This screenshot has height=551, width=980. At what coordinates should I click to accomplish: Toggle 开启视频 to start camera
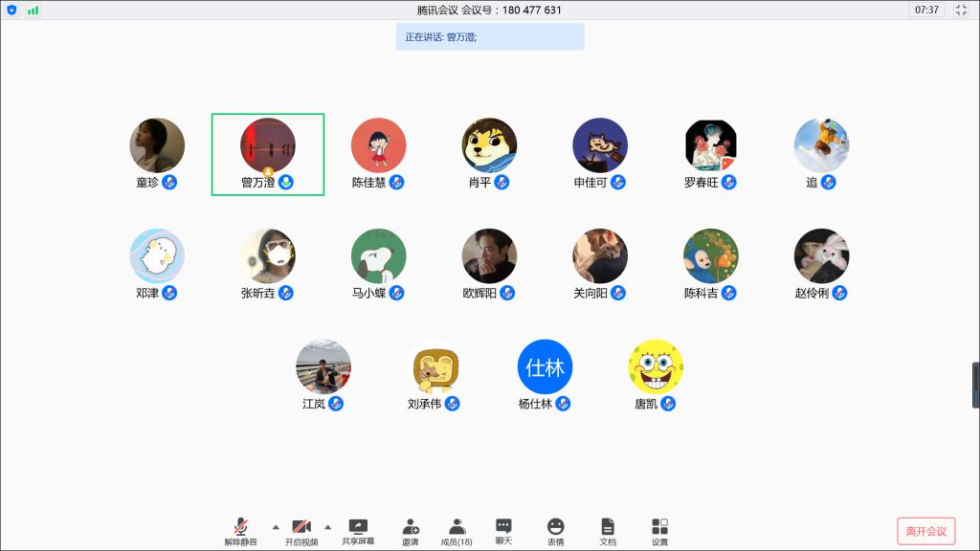[301, 530]
